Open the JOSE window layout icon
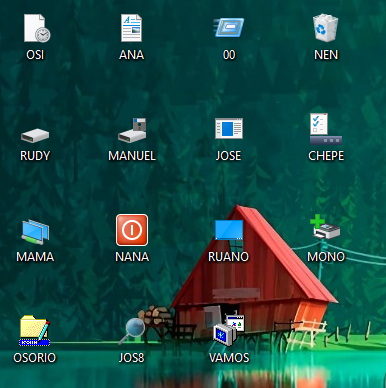Viewport: 386px width, 388px height. 229,128
